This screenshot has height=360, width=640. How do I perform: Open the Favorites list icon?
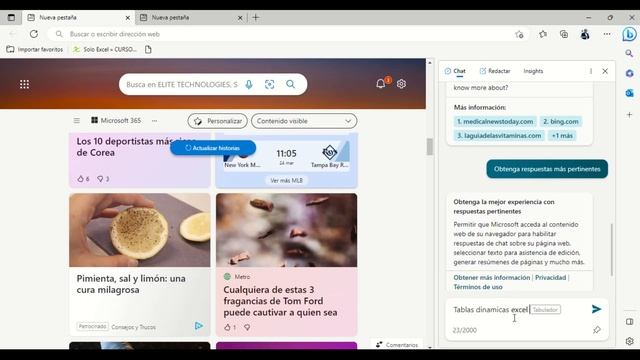543,34
